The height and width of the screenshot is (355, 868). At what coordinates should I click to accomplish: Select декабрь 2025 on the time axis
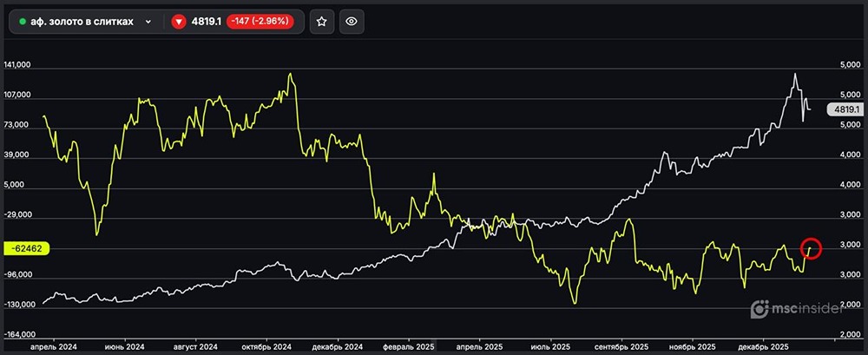[x=763, y=345]
